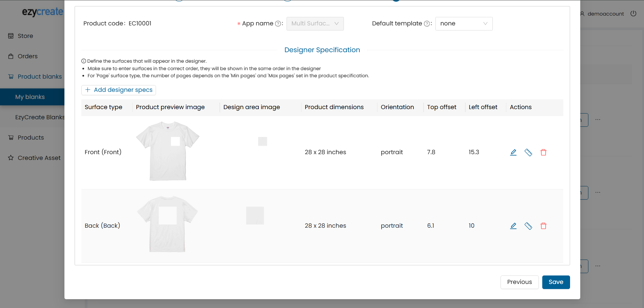The width and height of the screenshot is (644, 308).
Task: Go back with the Previous button
Action: 519,282
